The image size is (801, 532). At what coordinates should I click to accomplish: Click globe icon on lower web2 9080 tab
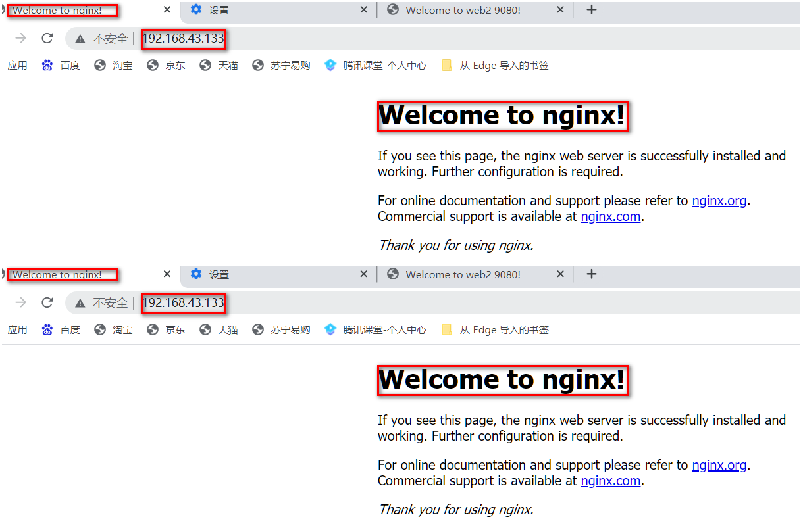tap(393, 274)
